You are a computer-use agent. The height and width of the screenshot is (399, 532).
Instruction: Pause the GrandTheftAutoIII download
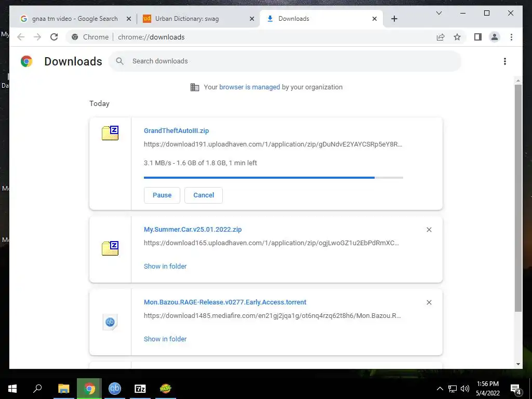[x=162, y=195]
